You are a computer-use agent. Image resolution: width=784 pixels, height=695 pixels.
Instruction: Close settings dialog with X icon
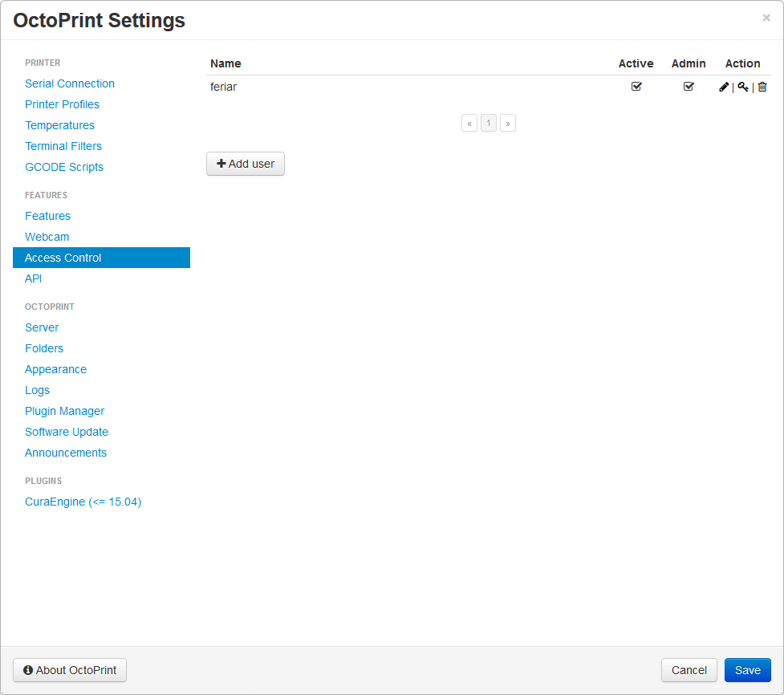[x=766, y=18]
